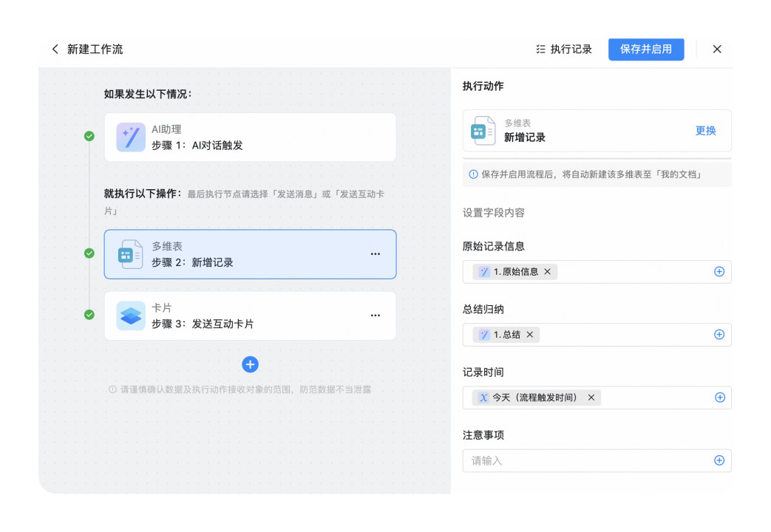Viewport: 771px width, 532px height.
Task: Go back using the arrow beside 新建工作流
Action: [x=55, y=50]
